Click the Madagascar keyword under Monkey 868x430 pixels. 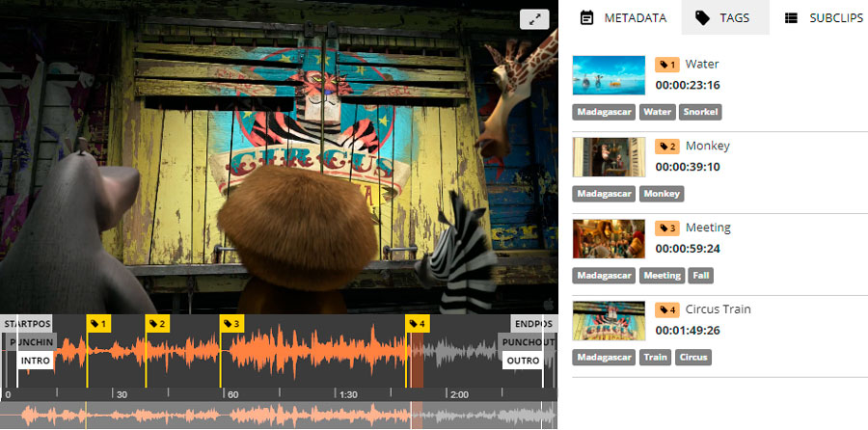click(x=605, y=194)
